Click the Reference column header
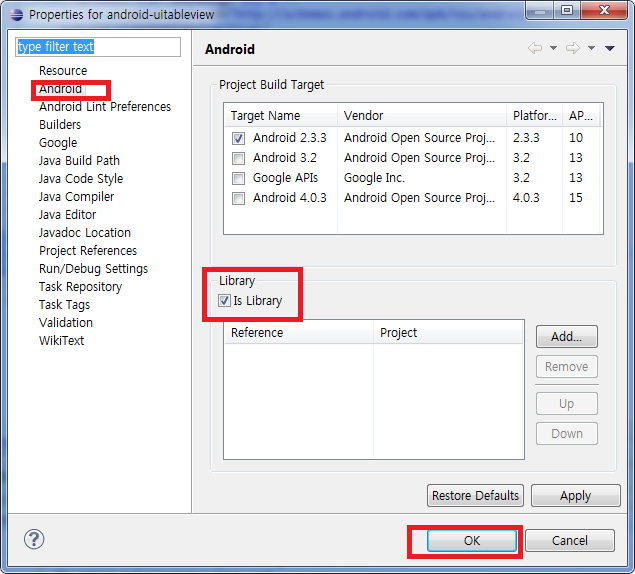635x574 pixels. [299, 333]
